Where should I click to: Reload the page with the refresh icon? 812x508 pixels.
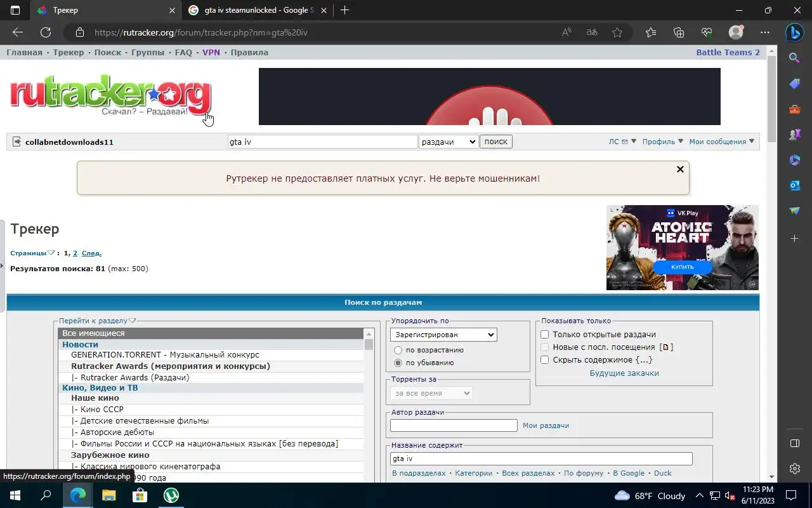click(x=46, y=32)
